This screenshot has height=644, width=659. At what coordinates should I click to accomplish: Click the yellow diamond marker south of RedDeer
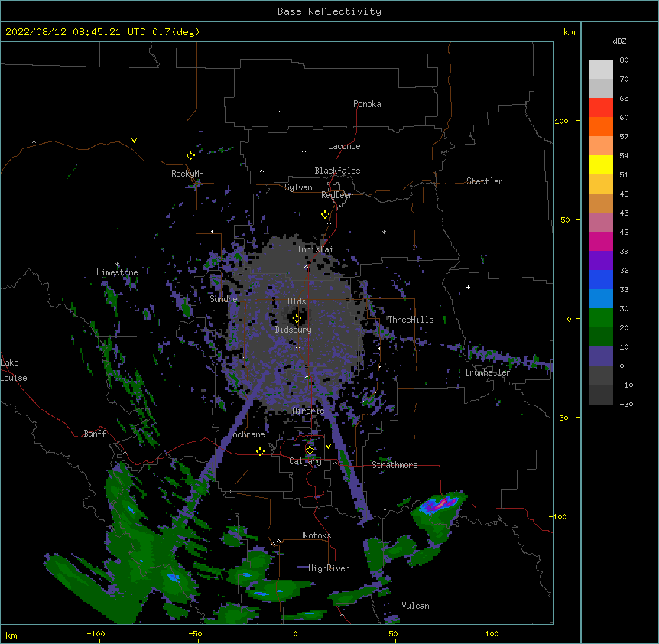[x=325, y=215]
